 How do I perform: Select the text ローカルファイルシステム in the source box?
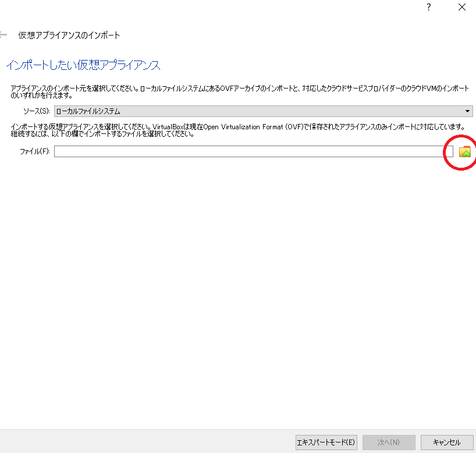click(x=88, y=111)
